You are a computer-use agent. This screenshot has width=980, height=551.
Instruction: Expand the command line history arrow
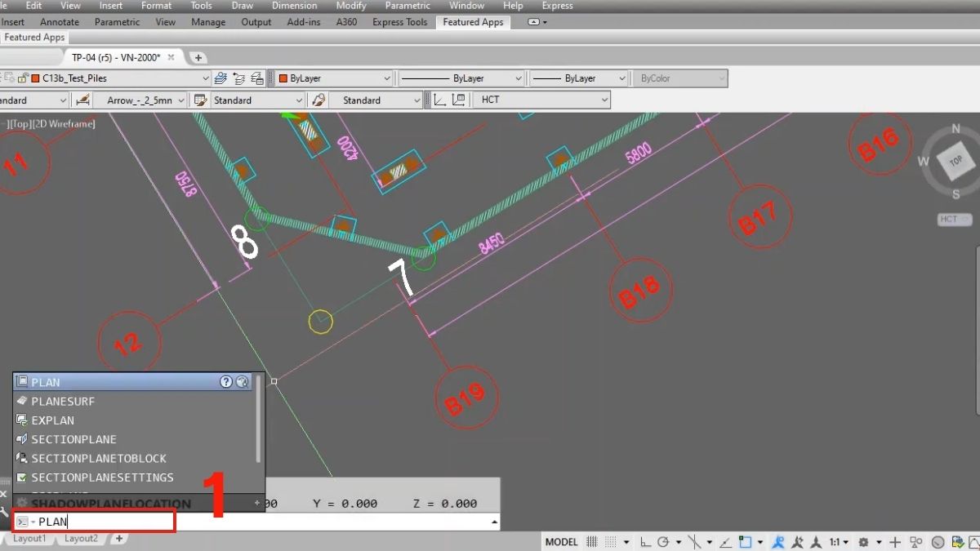point(493,522)
